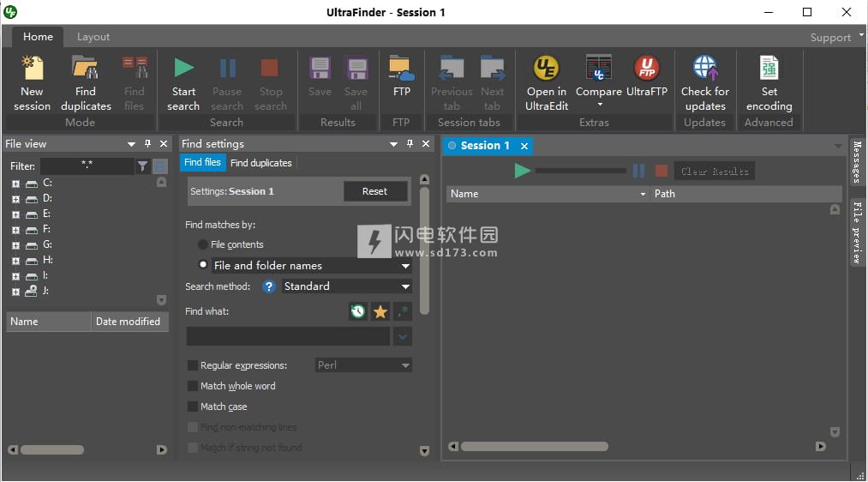Select File contents radio button
868x482 pixels.
[202, 244]
